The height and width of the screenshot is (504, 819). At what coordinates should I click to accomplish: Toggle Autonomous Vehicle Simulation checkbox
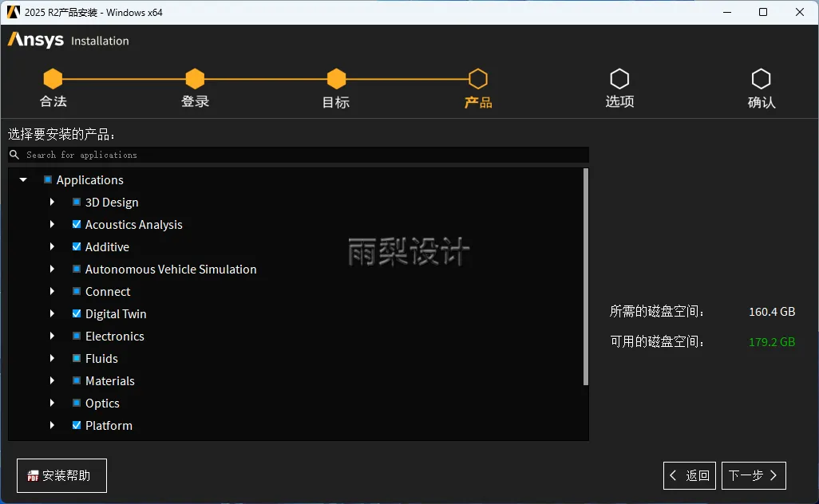coord(77,270)
